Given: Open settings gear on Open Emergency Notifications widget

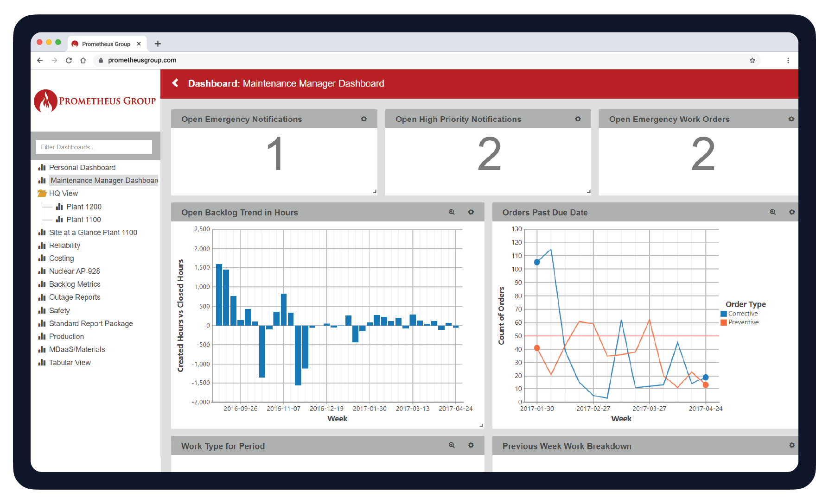Looking at the screenshot, I should (364, 119).
